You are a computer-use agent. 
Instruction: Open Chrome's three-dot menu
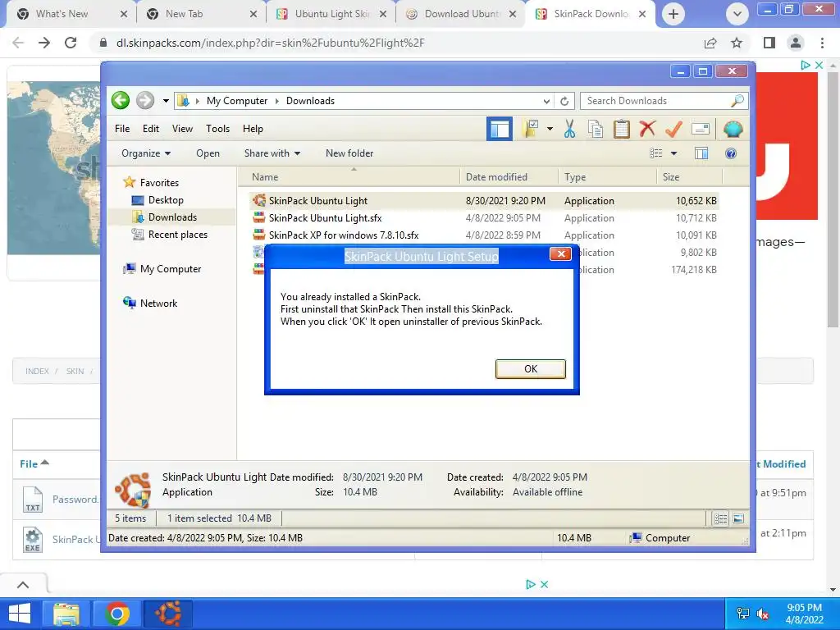[822, 43]
